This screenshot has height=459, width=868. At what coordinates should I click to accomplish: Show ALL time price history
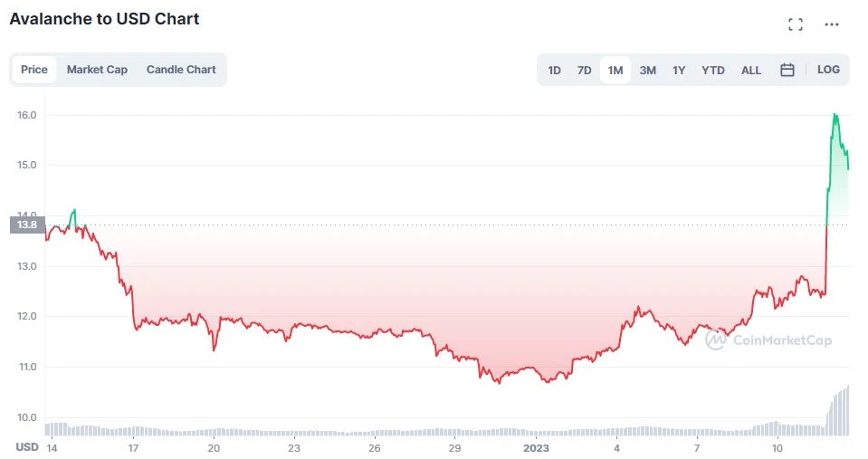[751, 70]
